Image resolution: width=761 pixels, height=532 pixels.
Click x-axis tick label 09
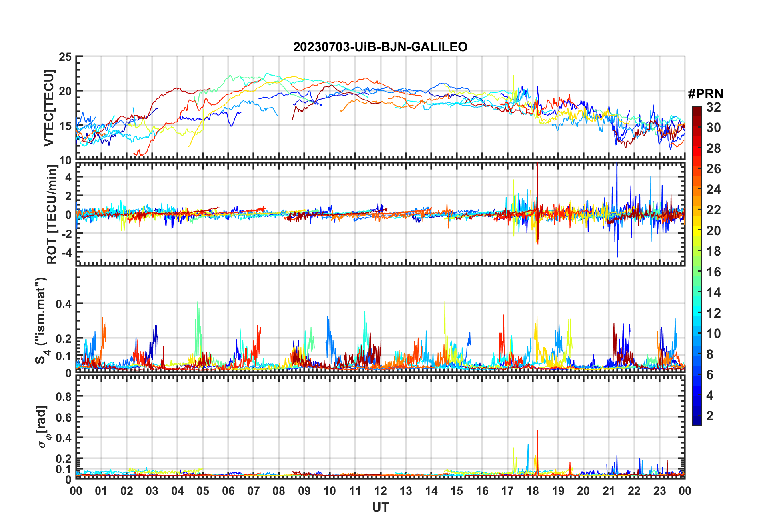304,491
